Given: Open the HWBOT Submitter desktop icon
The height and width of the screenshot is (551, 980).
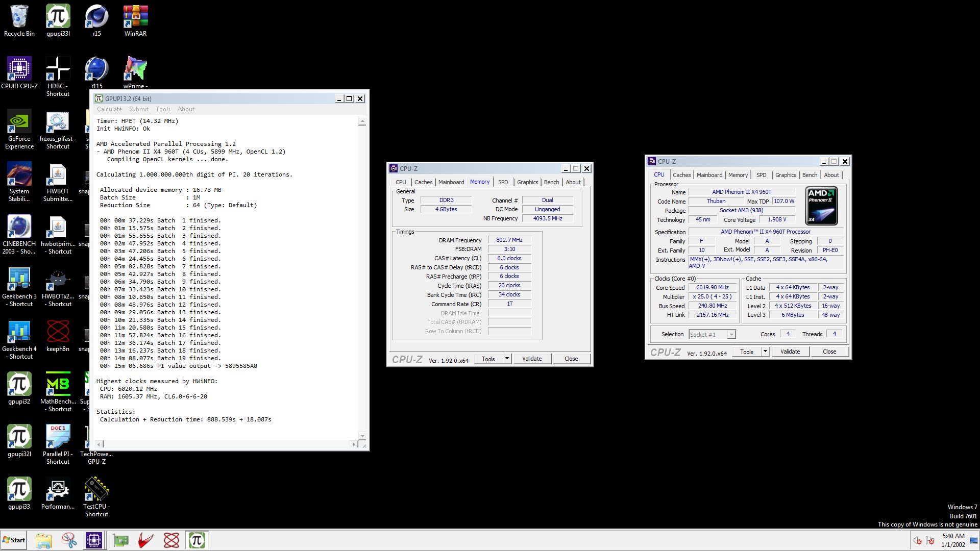Looking at the screenshot, I should point(58,182).
